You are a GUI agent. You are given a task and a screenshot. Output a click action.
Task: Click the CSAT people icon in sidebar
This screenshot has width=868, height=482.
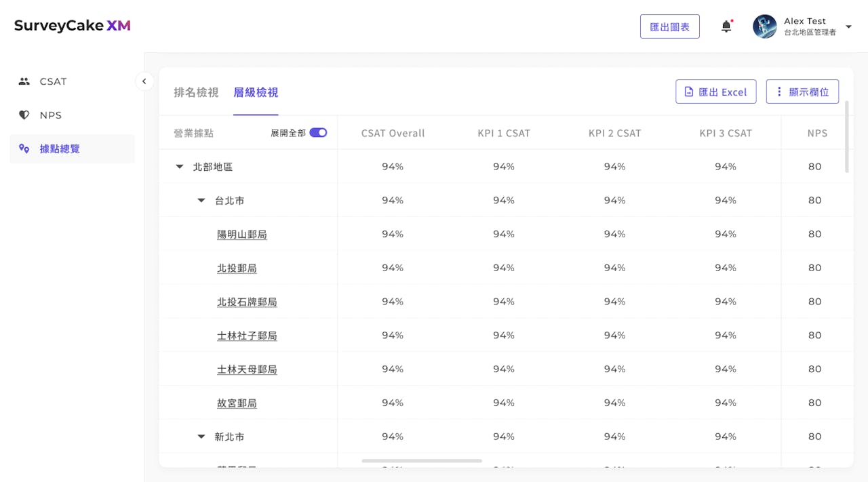(x=24, y=81)
